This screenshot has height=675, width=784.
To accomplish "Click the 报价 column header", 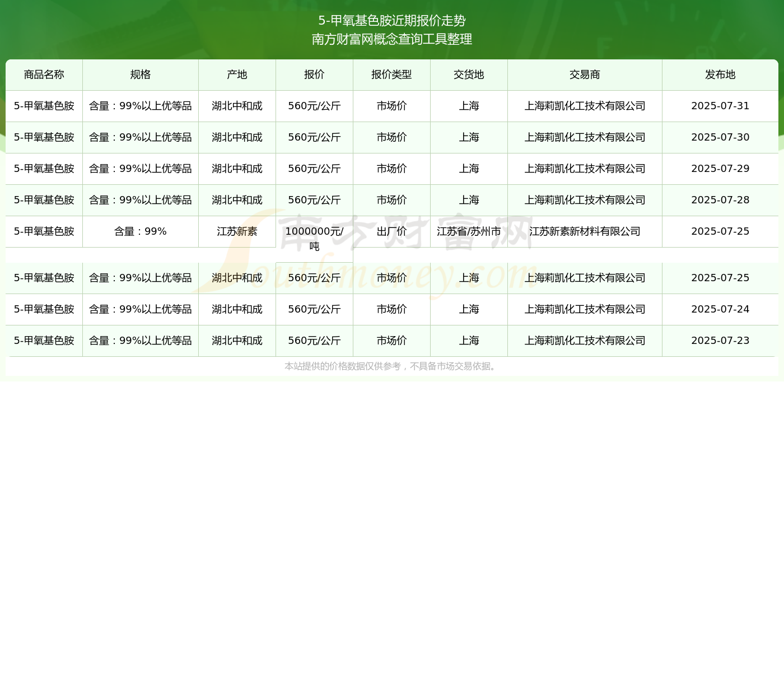I will tap(314, 75).
